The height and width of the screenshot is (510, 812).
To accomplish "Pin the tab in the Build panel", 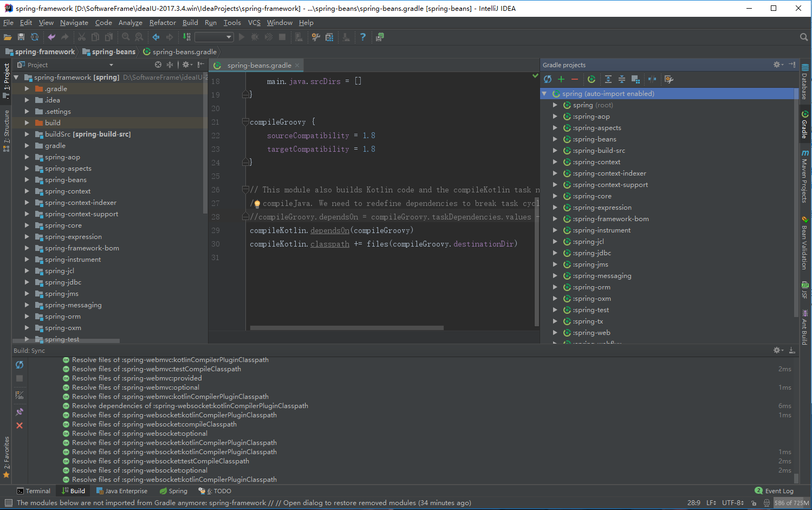I will (x=20, y=412).
